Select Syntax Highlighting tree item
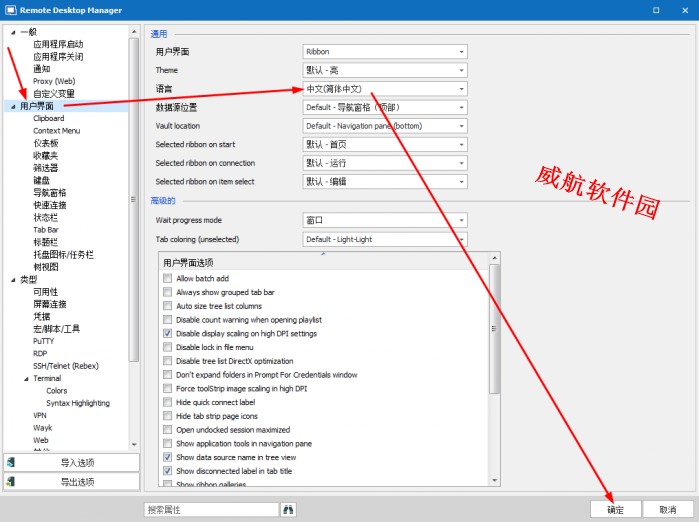 point(78,403)
